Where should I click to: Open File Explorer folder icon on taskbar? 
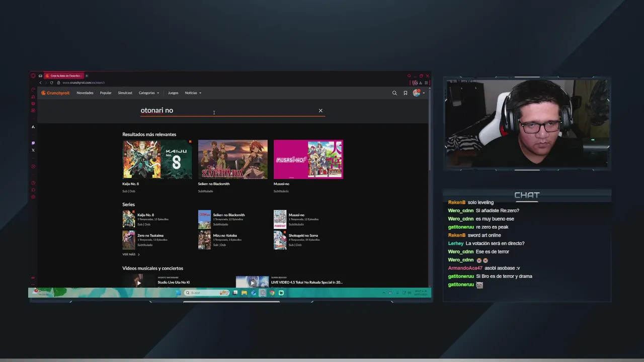pyautogui.click(x=244, y=293)
